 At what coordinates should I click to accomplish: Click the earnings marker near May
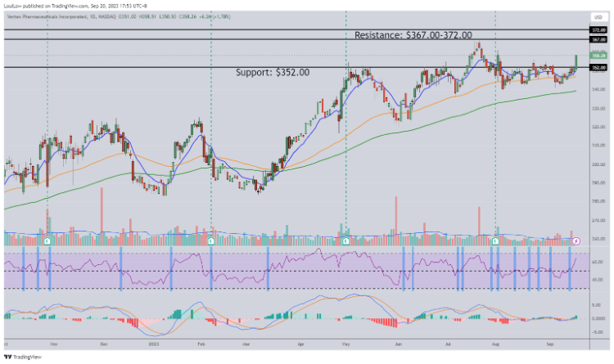pyautogui.click(x=345, y=240)
